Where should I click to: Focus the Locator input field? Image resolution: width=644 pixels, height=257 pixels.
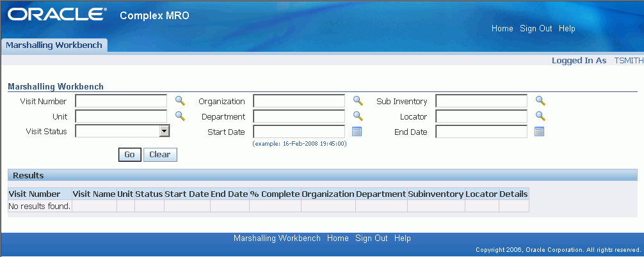point(481,116)
